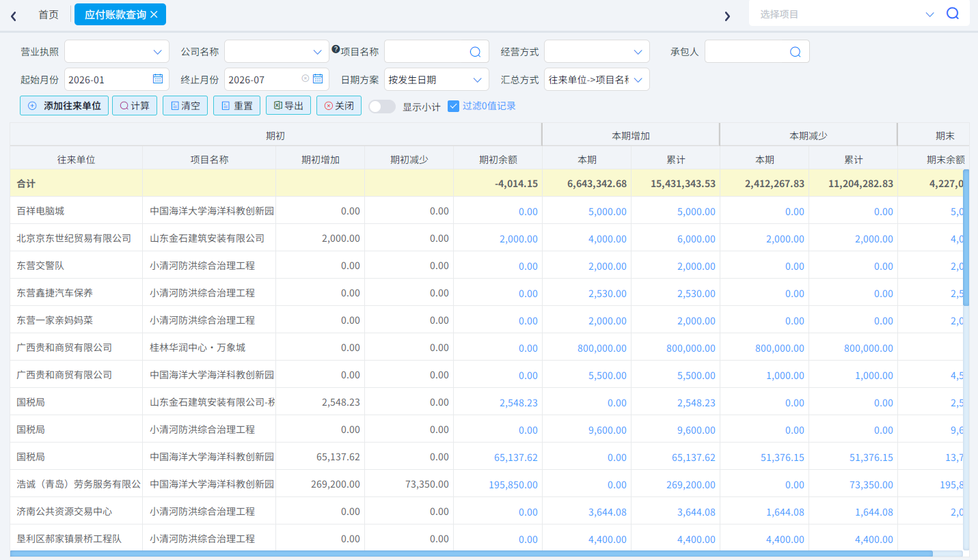This screenshot has width=978, height=560.
Task: Click the 往来单位 column header
Action: [76, 160]
